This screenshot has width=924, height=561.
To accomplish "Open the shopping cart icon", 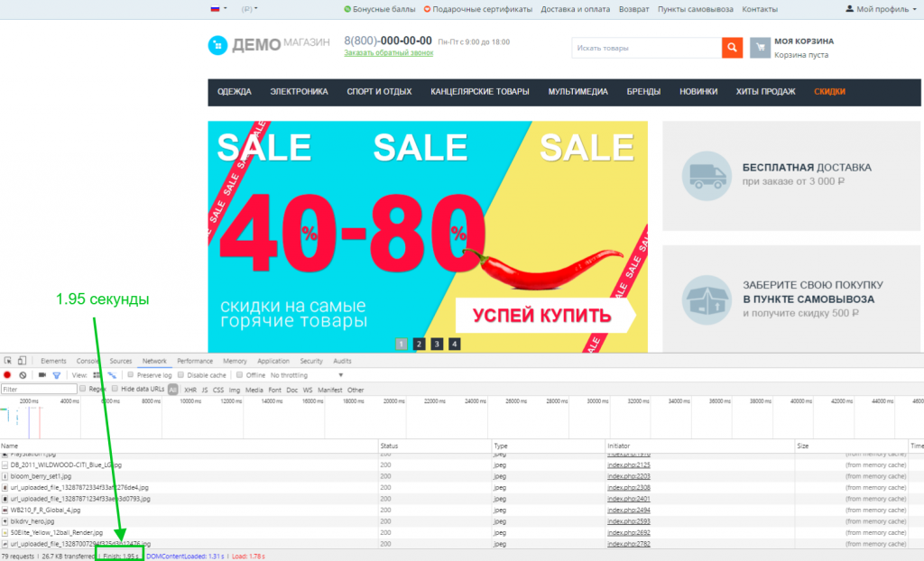I will click(x=760, y=48).
